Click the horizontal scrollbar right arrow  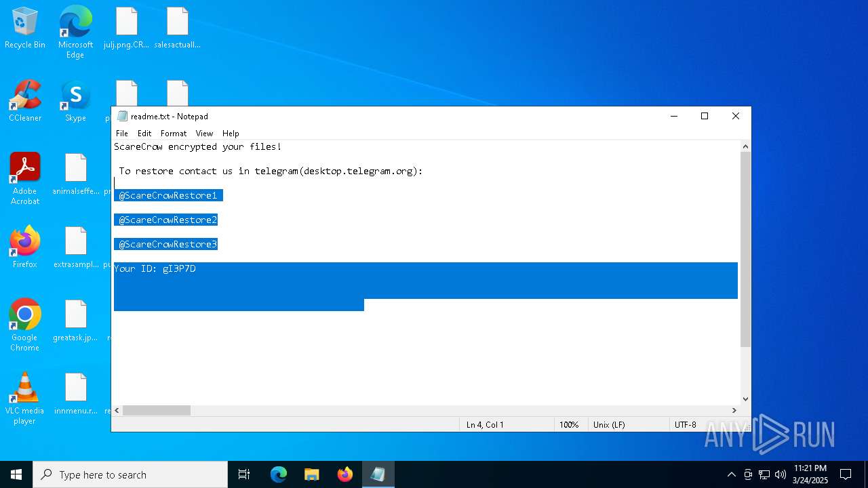tap(734, 410)
